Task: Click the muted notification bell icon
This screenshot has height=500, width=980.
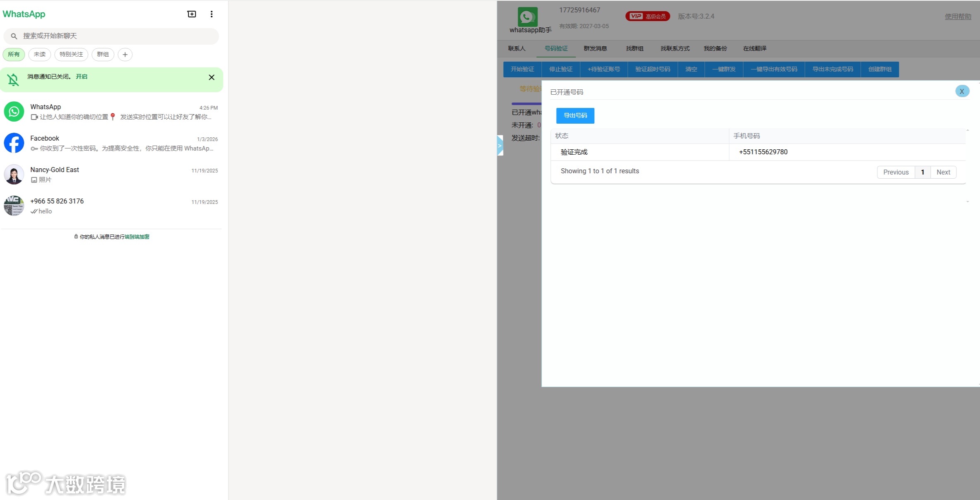Action: [13, 79]
